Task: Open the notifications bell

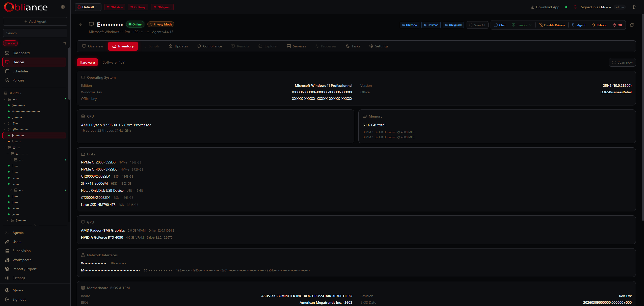Action: click(x=575, y=7)
